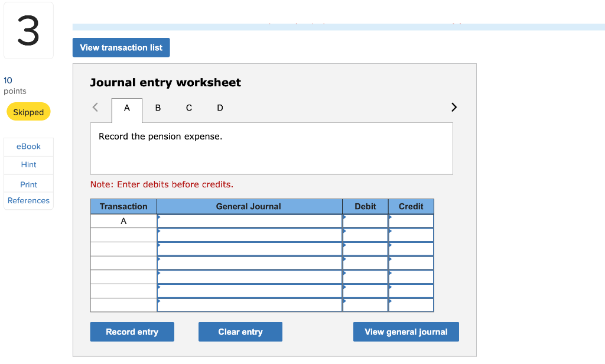Viewport: 605px width, 364px height.
Task: Open the Hint link
Action: 28,164
